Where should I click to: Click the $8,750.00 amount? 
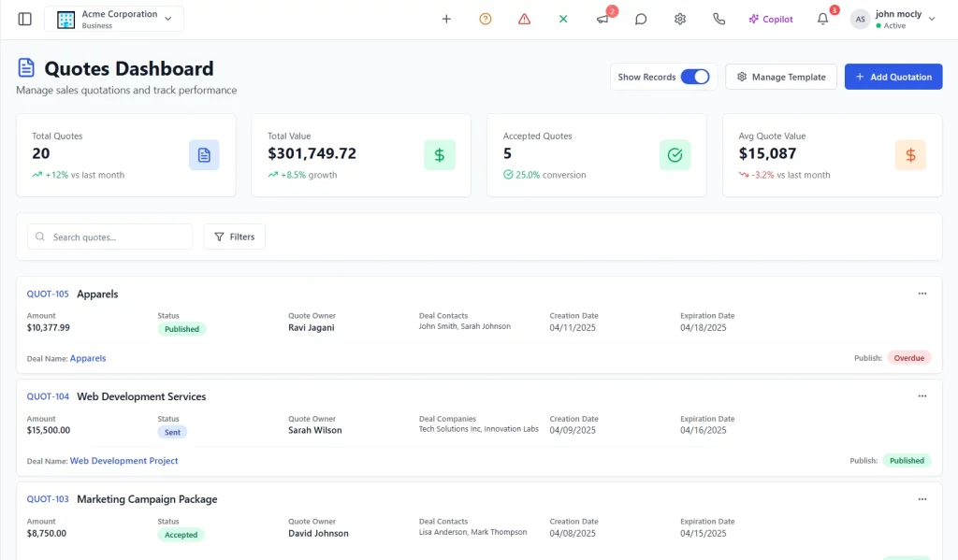coord(47,533)
